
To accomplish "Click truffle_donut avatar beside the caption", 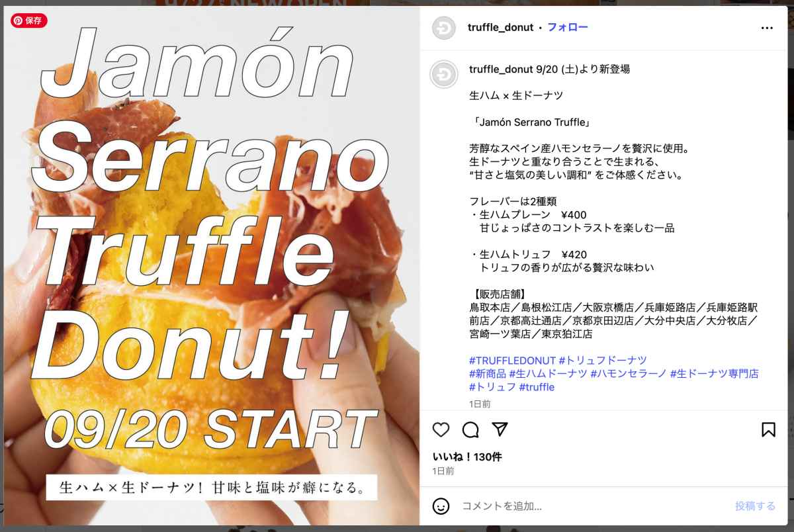I will click(x=444, y=75).
